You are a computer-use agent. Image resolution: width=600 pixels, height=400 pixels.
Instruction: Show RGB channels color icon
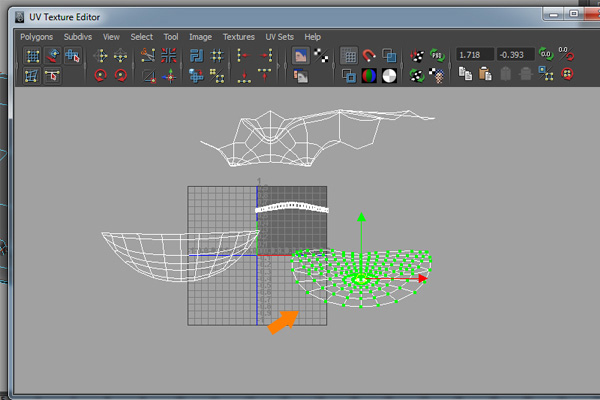[369, 75]
